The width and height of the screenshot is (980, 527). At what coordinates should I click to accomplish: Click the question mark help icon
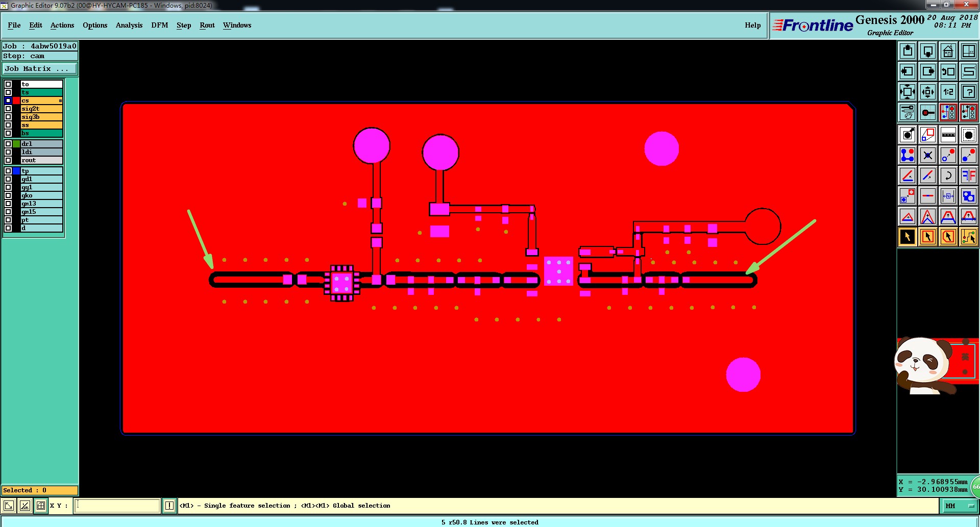969,92
